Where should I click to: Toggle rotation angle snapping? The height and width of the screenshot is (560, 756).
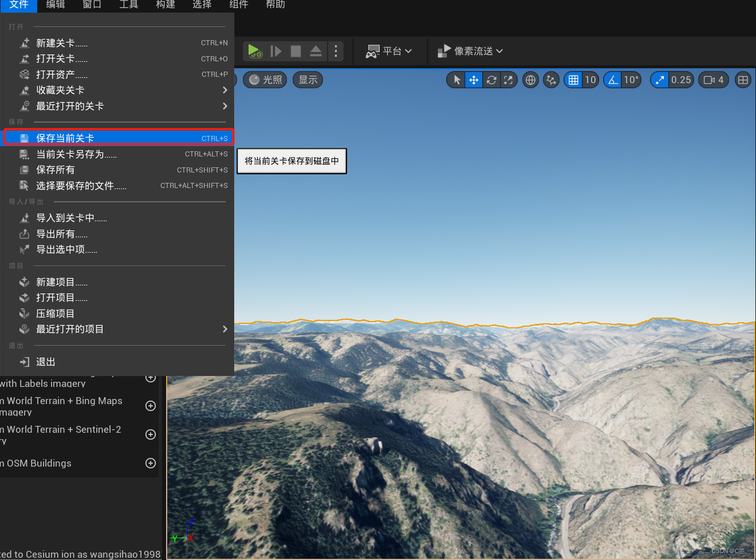tap(613, 80)
